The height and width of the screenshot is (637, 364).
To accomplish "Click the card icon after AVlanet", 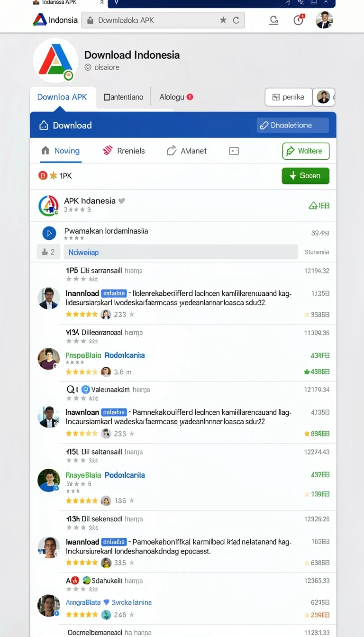I will coord(234,151).
